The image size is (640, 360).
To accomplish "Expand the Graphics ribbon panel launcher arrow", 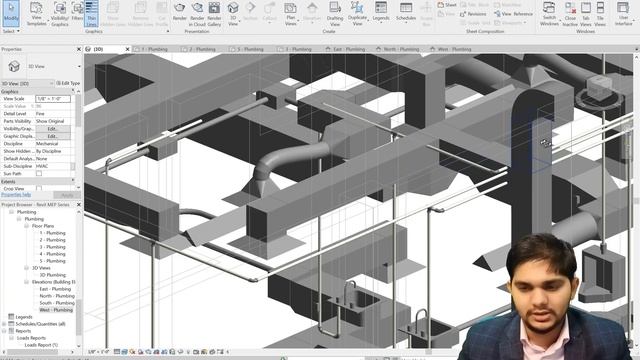I will (168, 31).
